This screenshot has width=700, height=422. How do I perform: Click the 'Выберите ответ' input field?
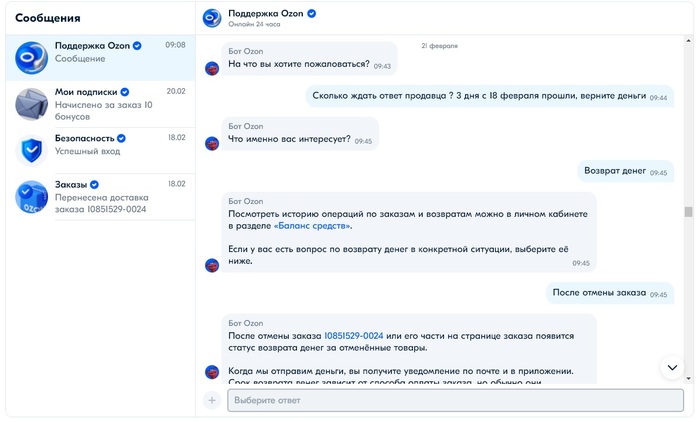coord(455,401)
